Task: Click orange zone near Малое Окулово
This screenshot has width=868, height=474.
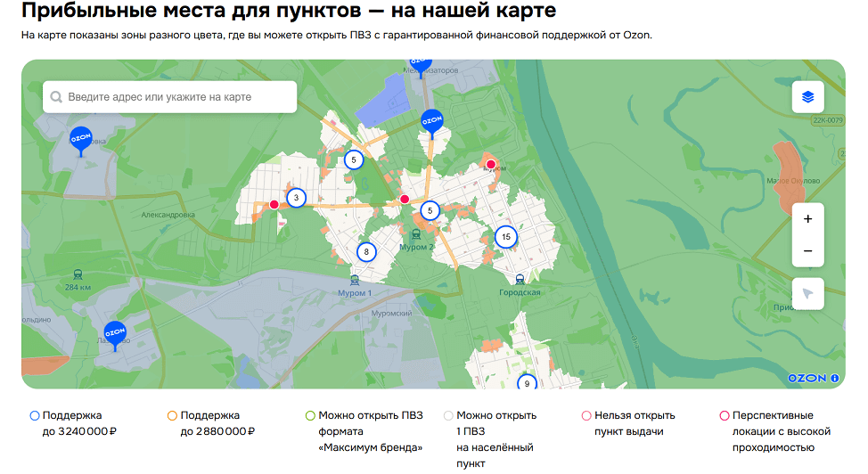Action: [789, 176]
